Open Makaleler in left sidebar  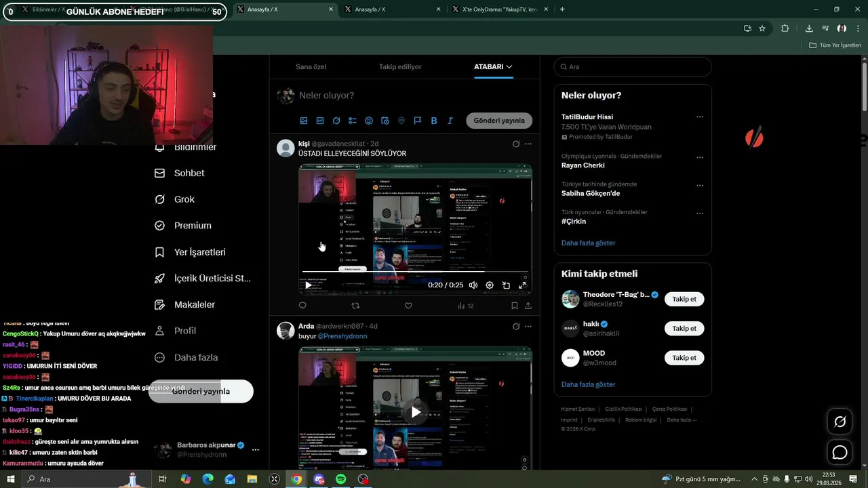click(x=185, y=304)
